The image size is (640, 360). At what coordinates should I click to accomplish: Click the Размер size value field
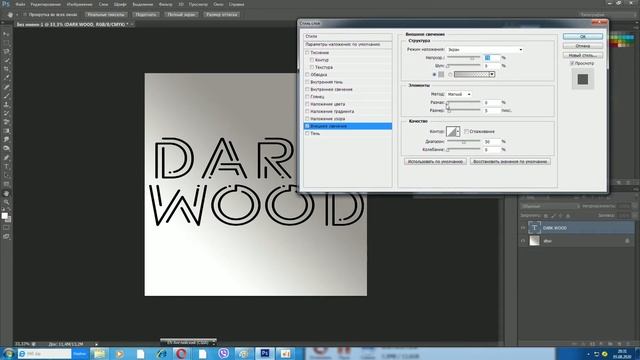tap(491, 111)
